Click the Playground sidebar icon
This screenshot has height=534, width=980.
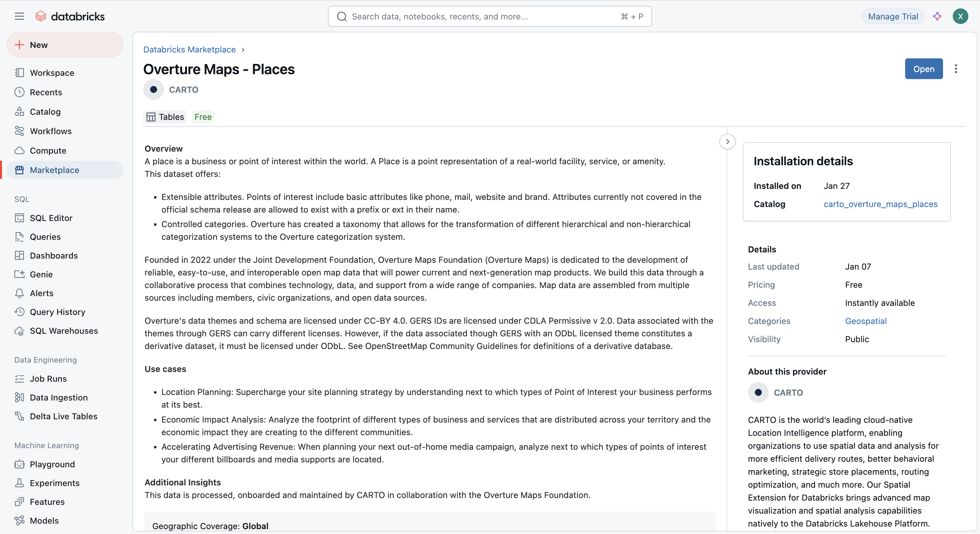click(x=19, y=464)
